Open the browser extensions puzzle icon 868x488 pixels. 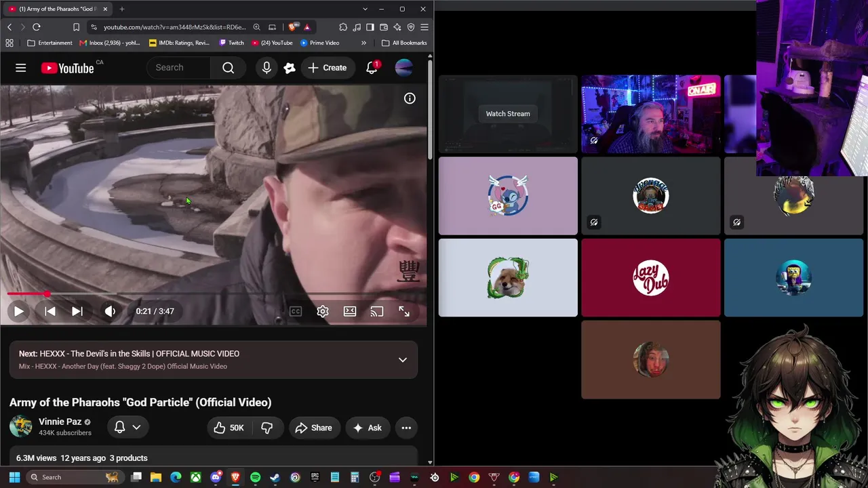pos(343,27)
